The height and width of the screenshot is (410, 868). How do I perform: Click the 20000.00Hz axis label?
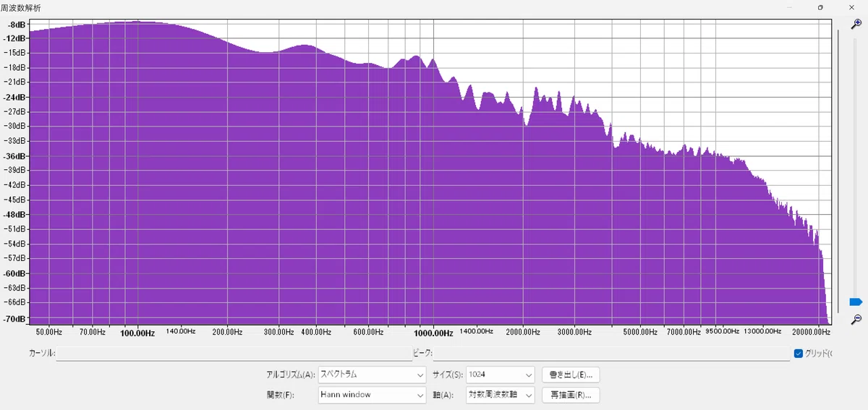pyautogui.click(x=810, y=332)
